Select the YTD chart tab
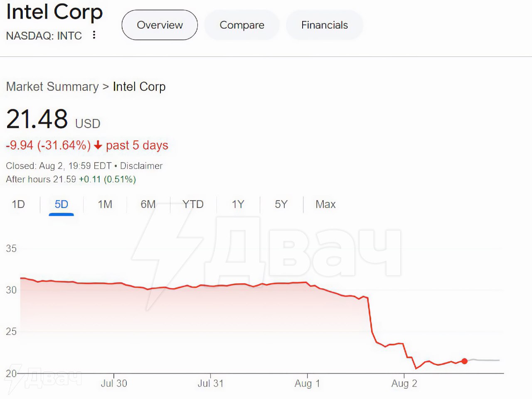Screen dimensions: 532x399 pos(193,204)
